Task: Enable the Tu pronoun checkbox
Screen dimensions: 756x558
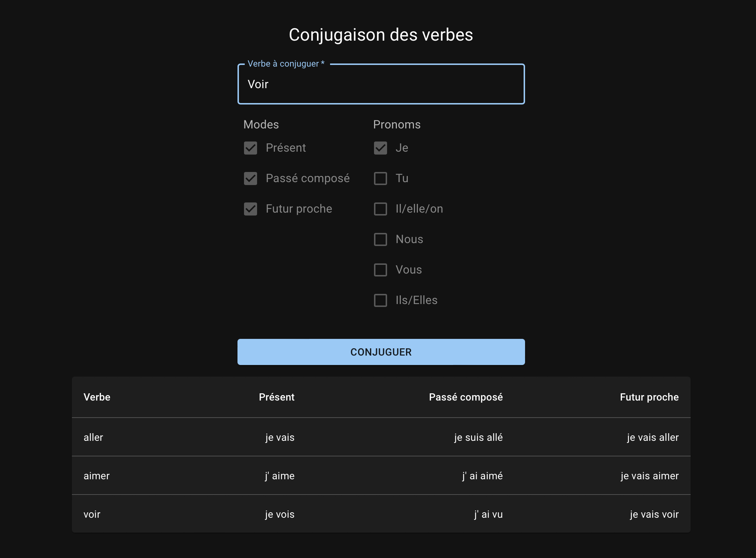Action: click(381, 179)
